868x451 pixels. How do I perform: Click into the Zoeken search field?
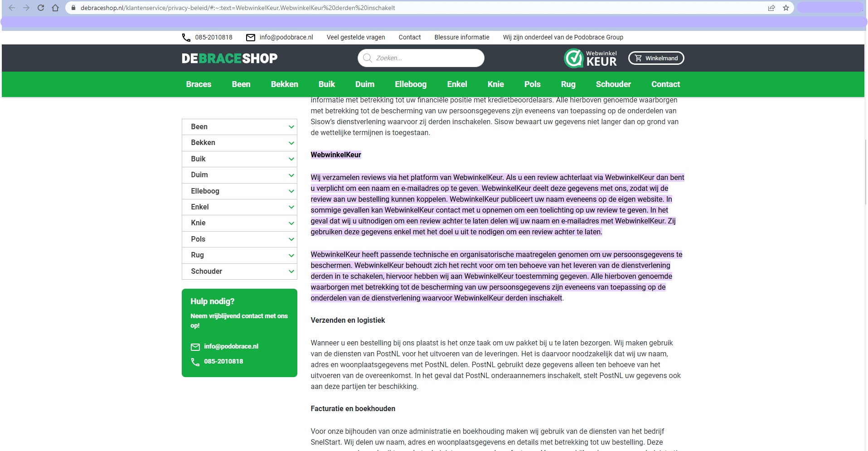tap(426, 58)
